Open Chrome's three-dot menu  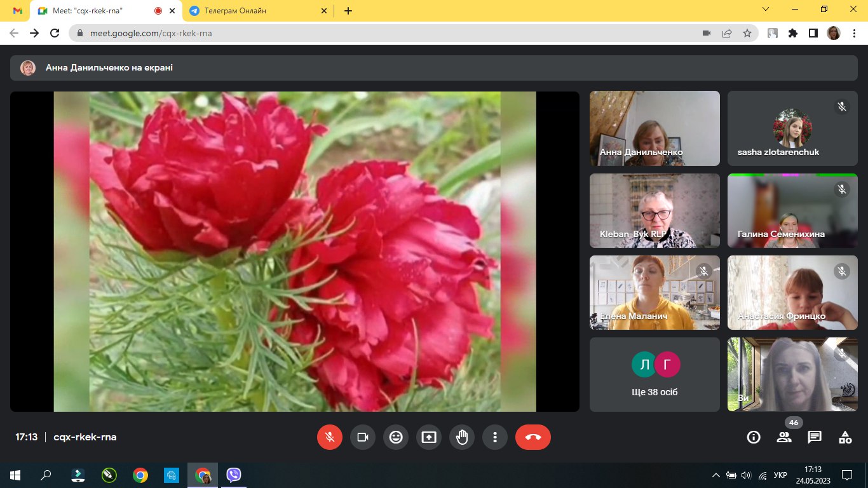(x=853, y=33)
